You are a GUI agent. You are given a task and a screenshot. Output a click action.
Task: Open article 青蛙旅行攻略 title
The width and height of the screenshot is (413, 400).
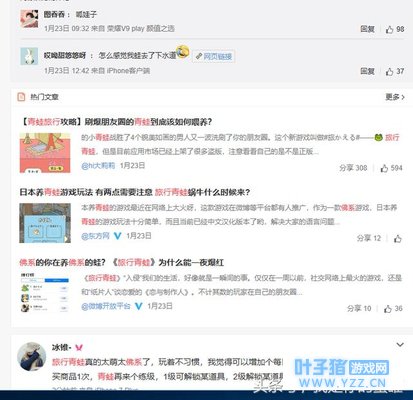point(116,122)
